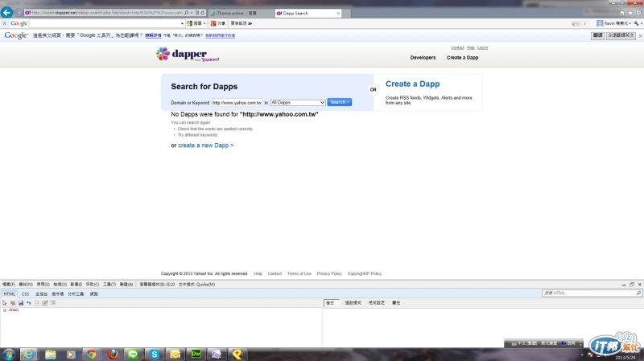Image resolution: width=644 pixels, height=361 pixels.
Task: Select the first style tab in right pane
Action: tap(330, 303)
